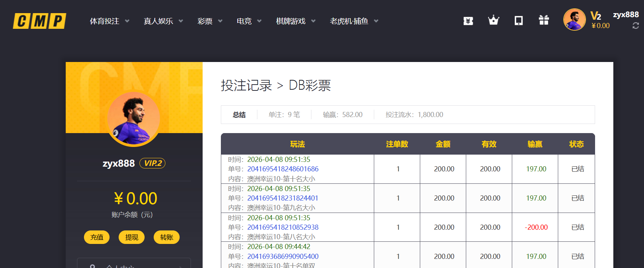Click the 转账 transfer button
The image size is (644, 268).
coord(166,237)
